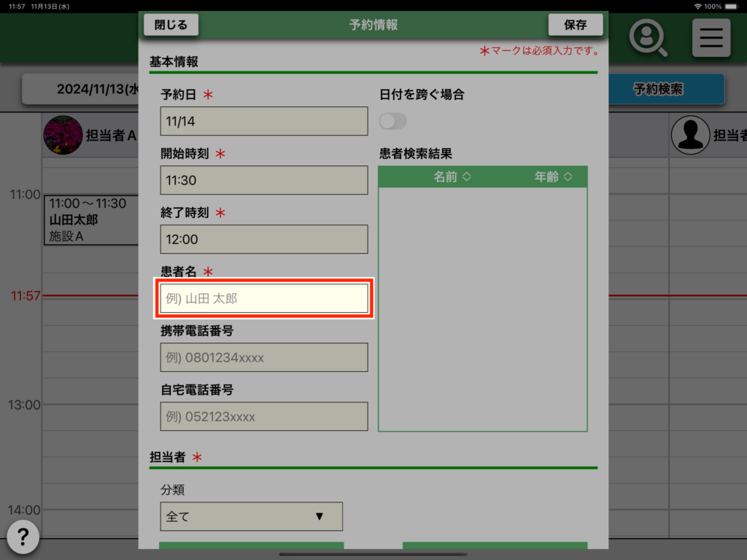Tap the 2024/11/13 date selector
The width and height of the screenshot is (747, 560).
(x=80, y=90)
